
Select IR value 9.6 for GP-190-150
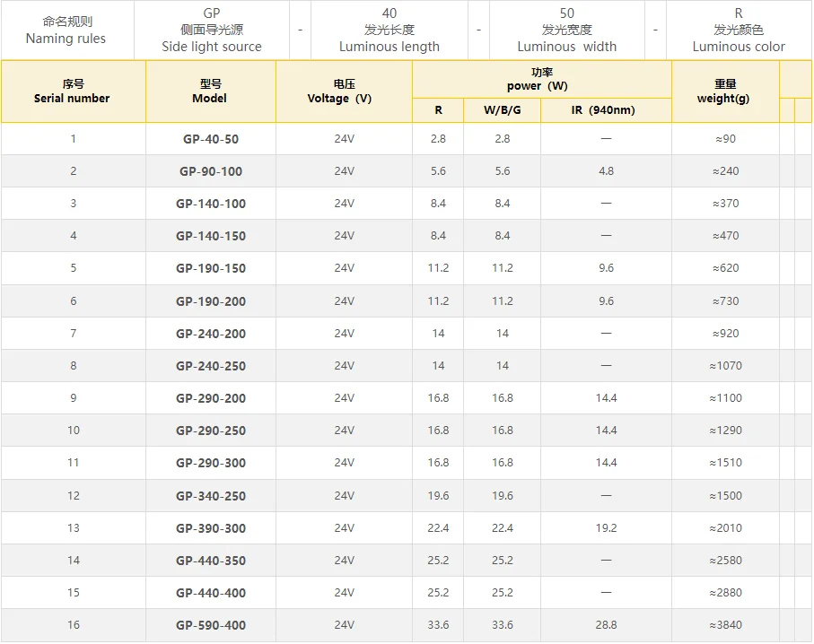(x=606, y=268)
